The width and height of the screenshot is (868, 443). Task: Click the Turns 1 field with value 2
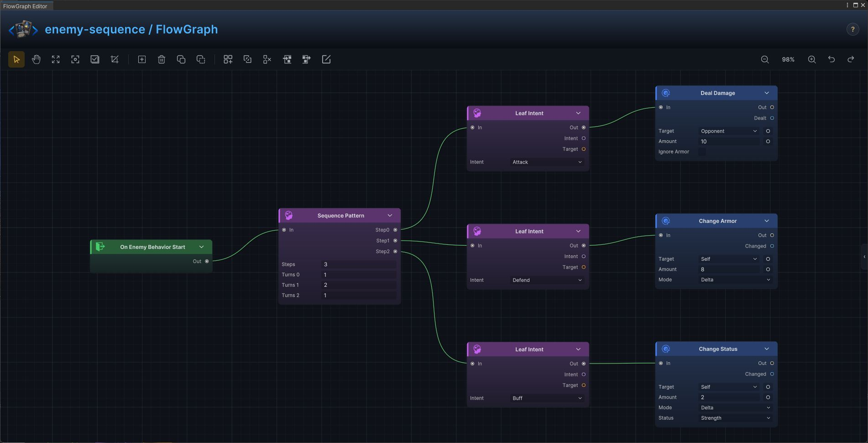[359, 285]
